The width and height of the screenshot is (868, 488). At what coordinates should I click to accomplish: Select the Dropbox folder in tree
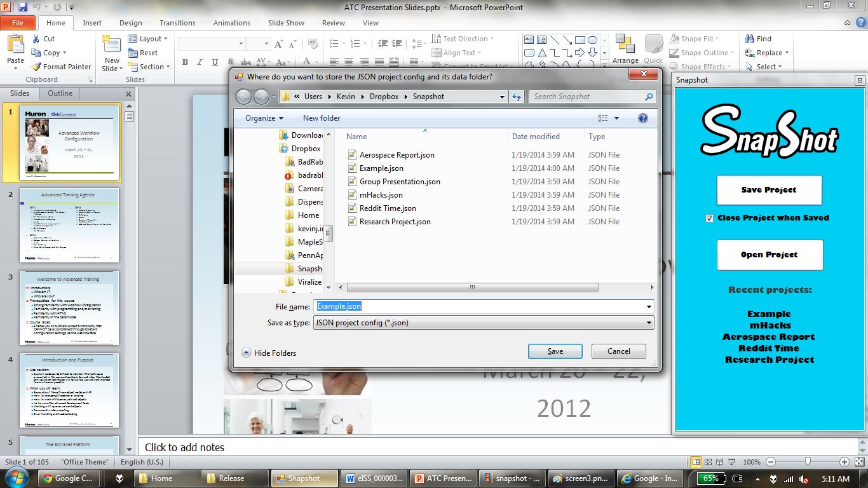pyautogui.click(x=300, y=149)
